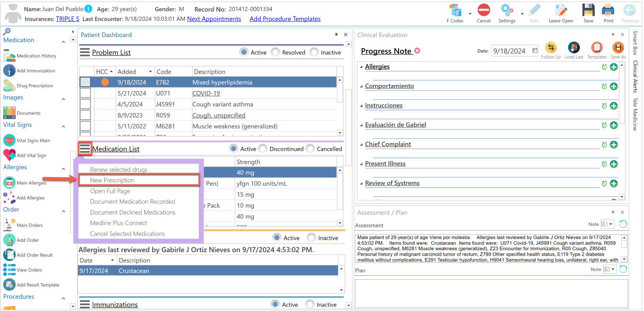Image resolution: width=644 pixels, height=311 pixels.
Task: Collapse the Present Illness section triangle
Action: [361, 164]
